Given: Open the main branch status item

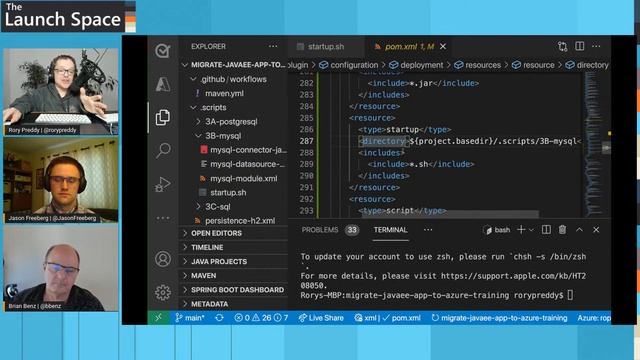Looking at the screenshot, I should pos(190,318).
